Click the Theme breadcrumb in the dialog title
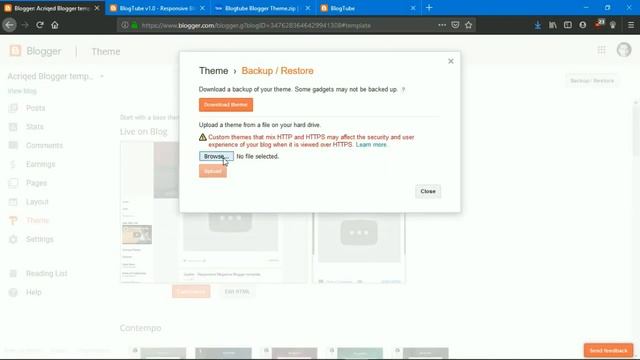The width and height of the screenshot is (640, 360). point(213,71)
